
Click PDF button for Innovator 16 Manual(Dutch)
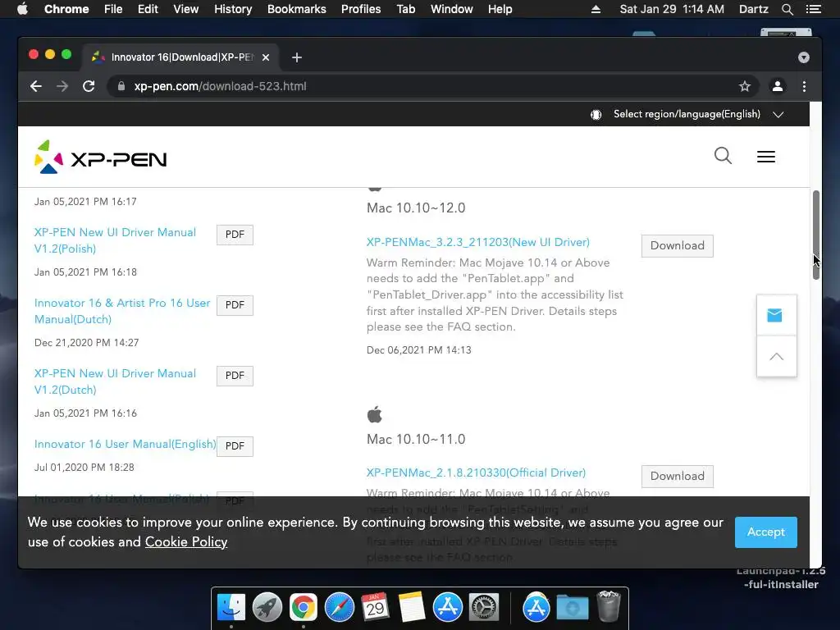point(235,305)
